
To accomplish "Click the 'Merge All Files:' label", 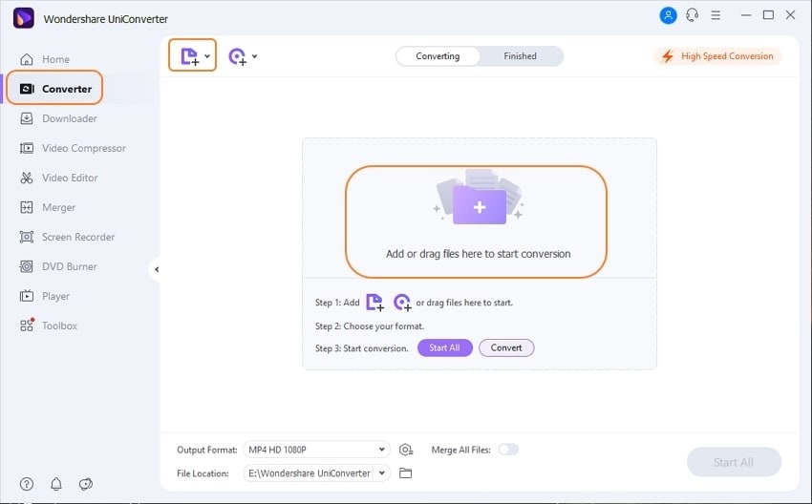I will point(460,450).
